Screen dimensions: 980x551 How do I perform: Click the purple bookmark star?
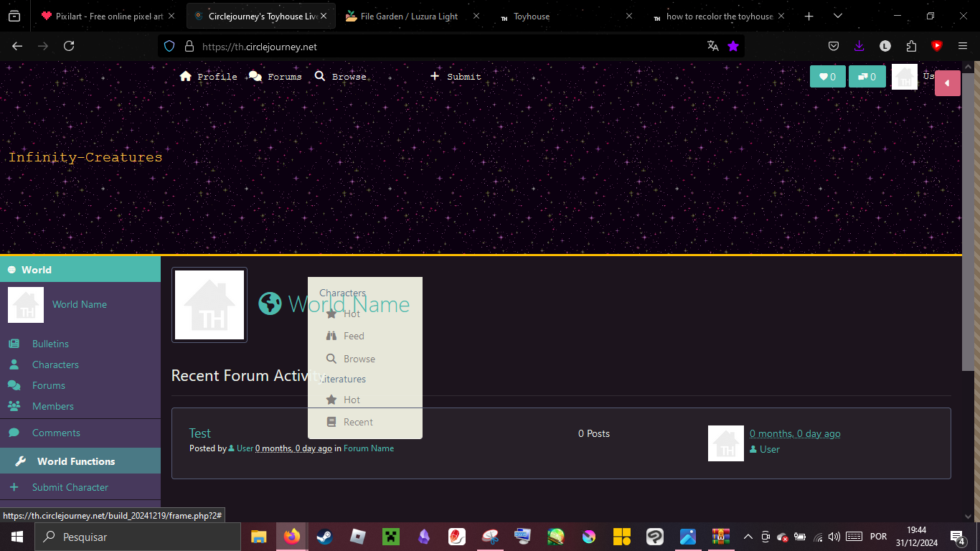coord(732,46)
